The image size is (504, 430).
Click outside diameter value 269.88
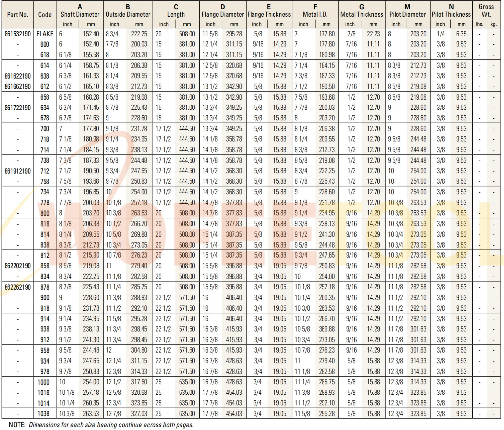[x=139, y=234]
